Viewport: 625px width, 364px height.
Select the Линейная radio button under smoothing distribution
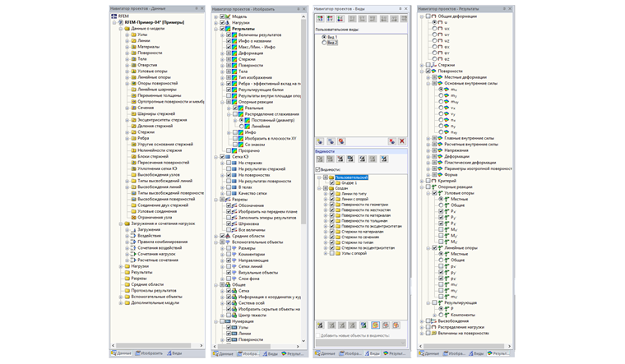(242, 127)
